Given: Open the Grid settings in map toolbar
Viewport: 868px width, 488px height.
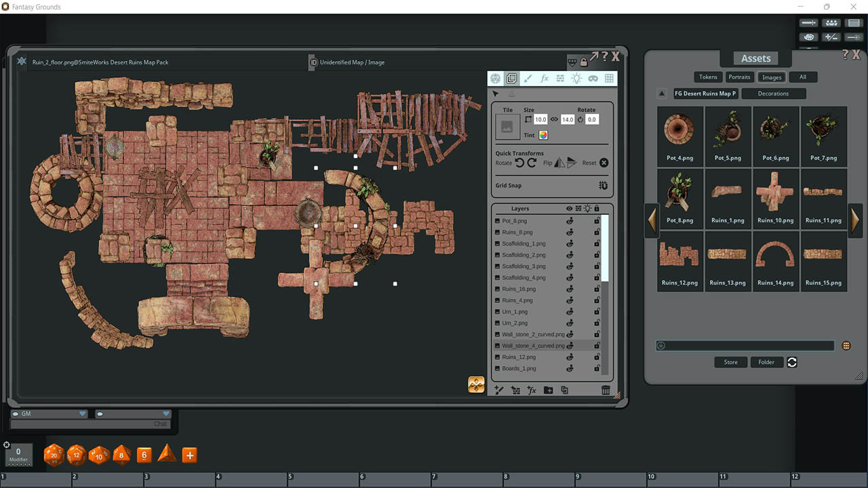Looking at the screenshot, I should point(609,78).
